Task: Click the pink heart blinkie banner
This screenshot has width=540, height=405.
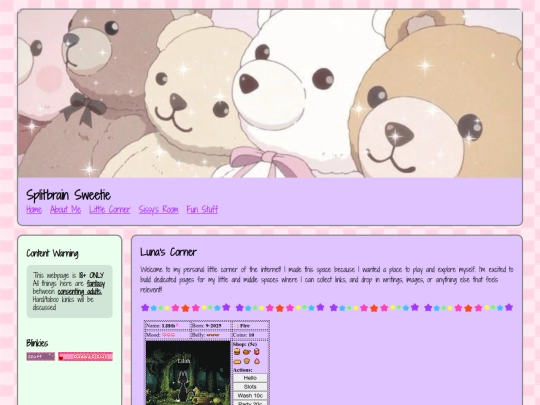Action: [85, 356]
